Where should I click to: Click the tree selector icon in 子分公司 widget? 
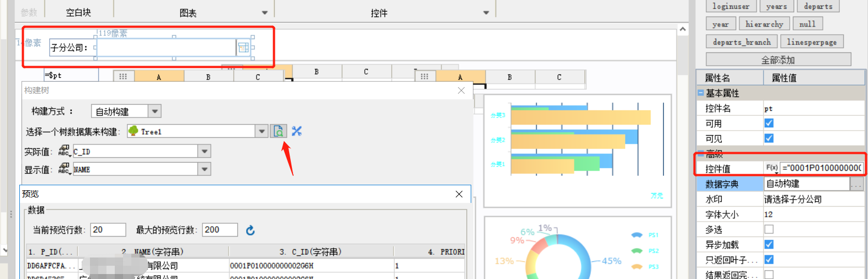click(x=243, y=48)
